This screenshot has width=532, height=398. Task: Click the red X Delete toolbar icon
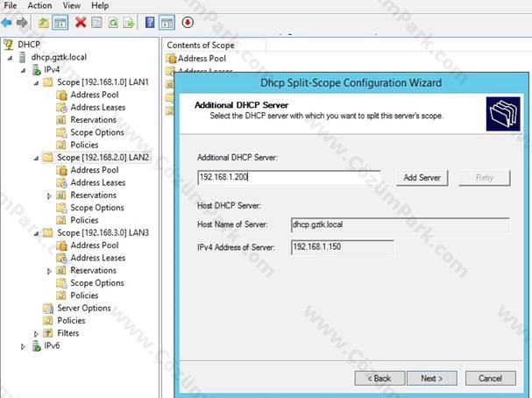click(81, 22)
